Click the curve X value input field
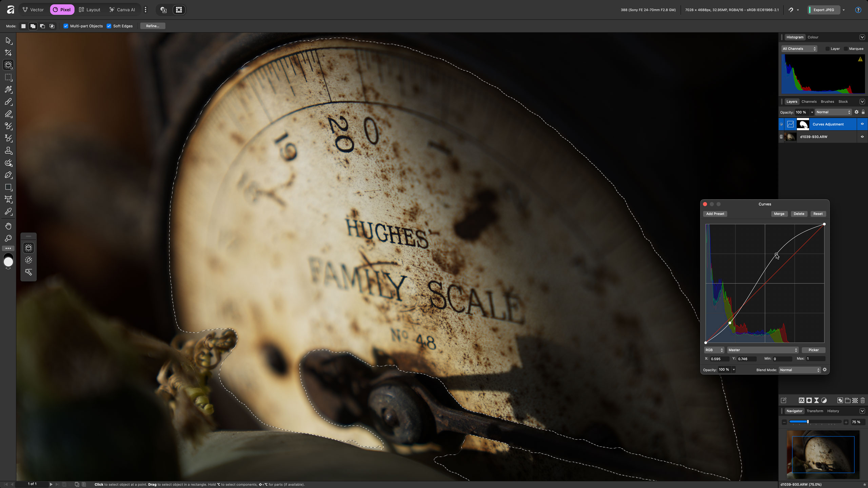 [x=719, y=359]
